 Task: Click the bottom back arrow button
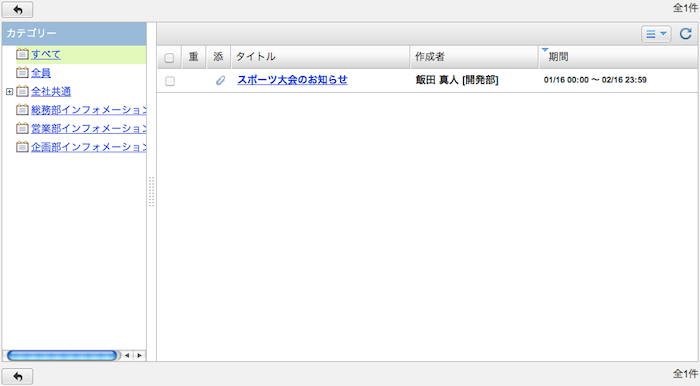pyautogui.click(x=17, y=376)
